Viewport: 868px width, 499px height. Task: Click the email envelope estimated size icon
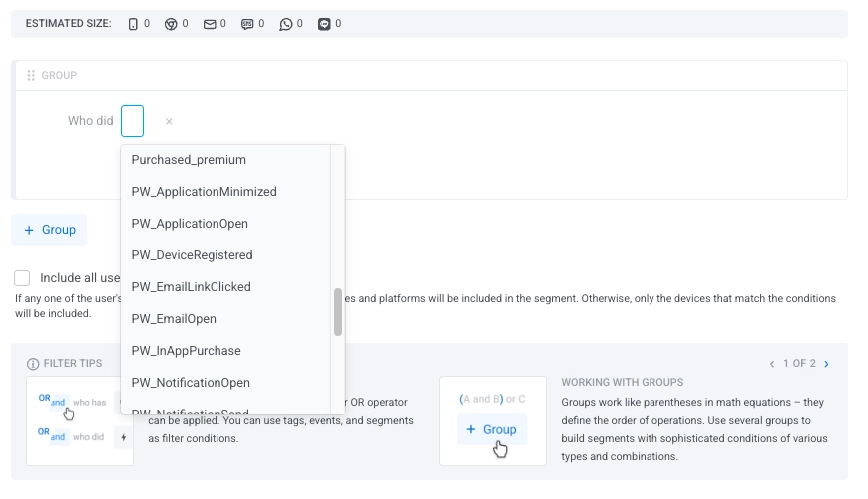210,24
